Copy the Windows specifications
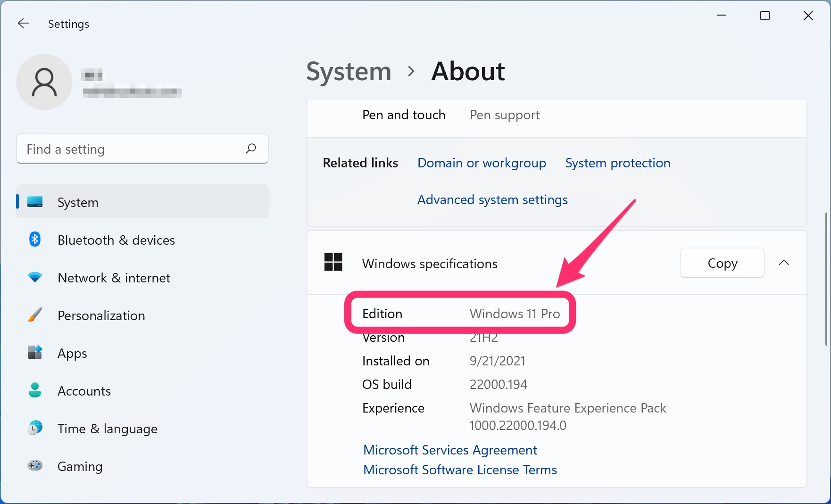 pyautogui.click(x=722, y=263)
